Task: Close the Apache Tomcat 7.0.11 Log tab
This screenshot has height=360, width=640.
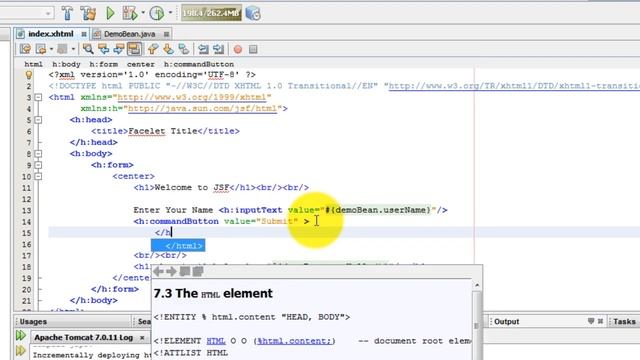Action: tap(142, 338)
